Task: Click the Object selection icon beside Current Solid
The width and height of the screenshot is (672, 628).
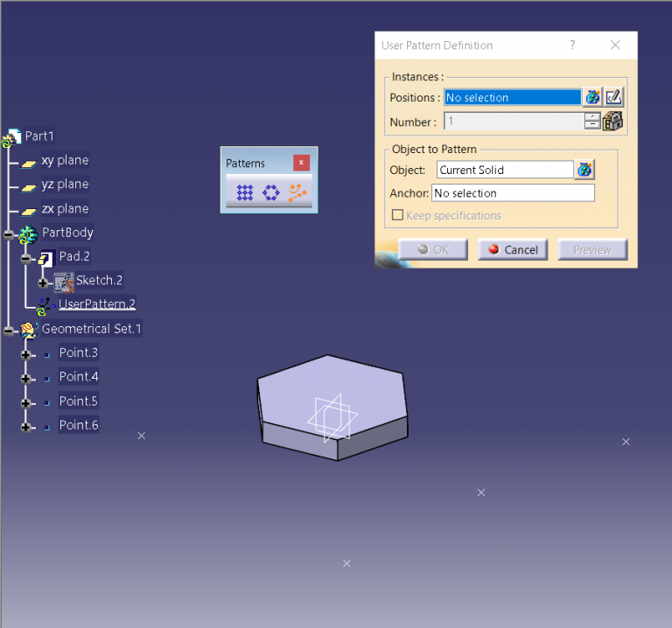Action: tap(584, 170)
